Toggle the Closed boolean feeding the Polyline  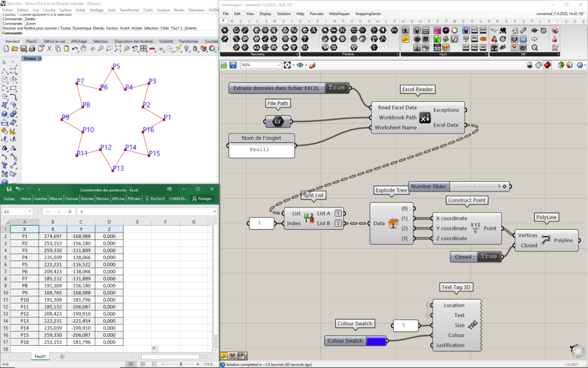(489, 257)
